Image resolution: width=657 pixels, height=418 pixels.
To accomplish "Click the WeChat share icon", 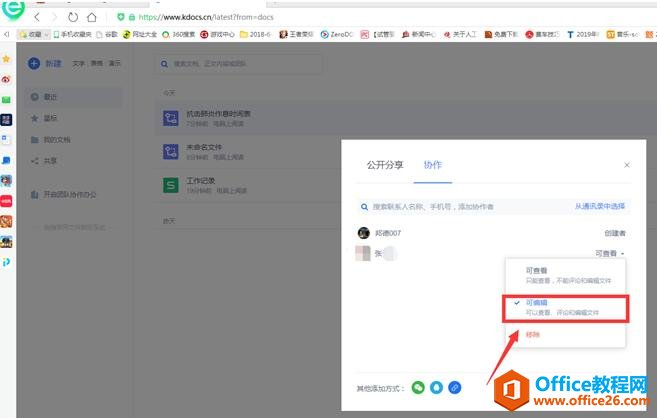I will click(418, 387).
